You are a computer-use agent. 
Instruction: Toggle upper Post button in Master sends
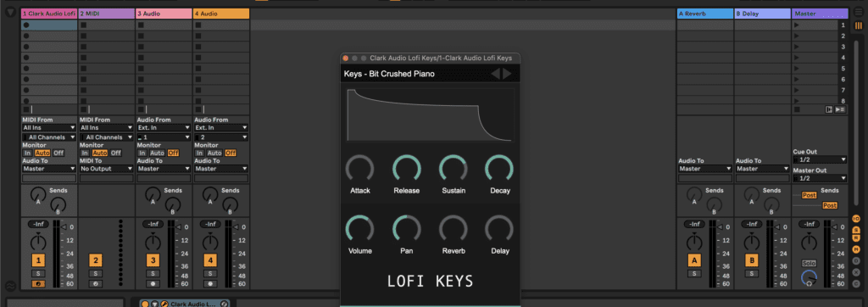tap(810, 195)
